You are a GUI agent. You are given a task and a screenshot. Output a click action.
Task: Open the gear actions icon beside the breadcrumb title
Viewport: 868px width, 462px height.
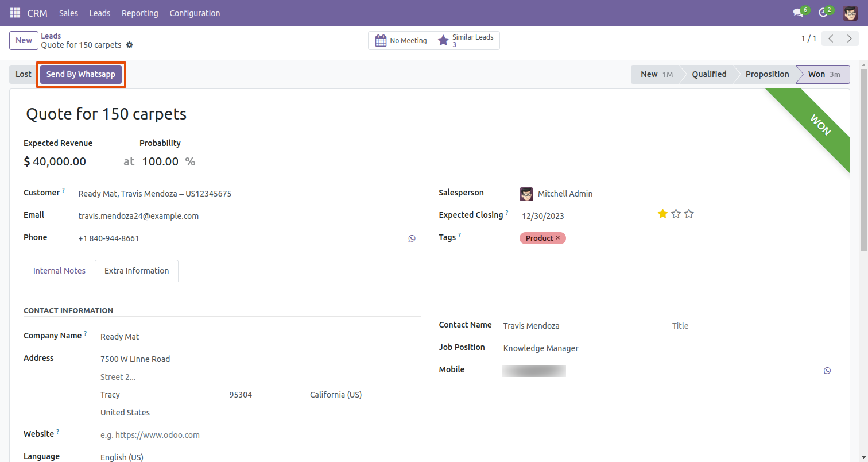click(130, 45)
